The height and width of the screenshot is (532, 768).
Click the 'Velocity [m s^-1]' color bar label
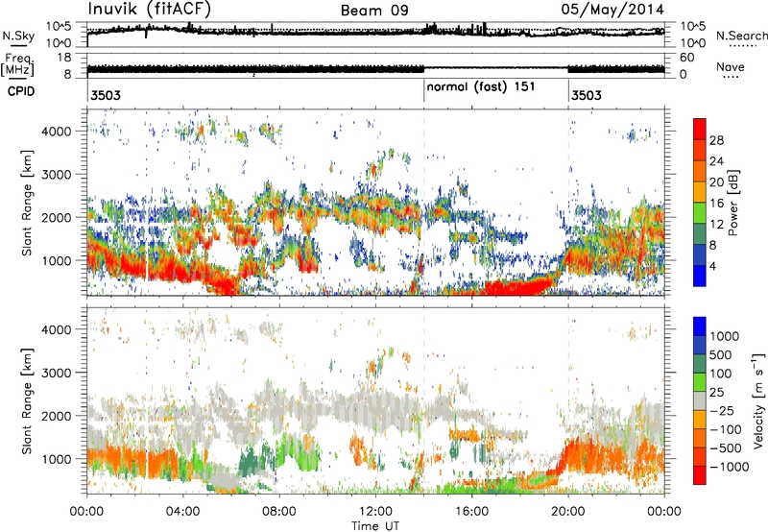click(758, 401)
